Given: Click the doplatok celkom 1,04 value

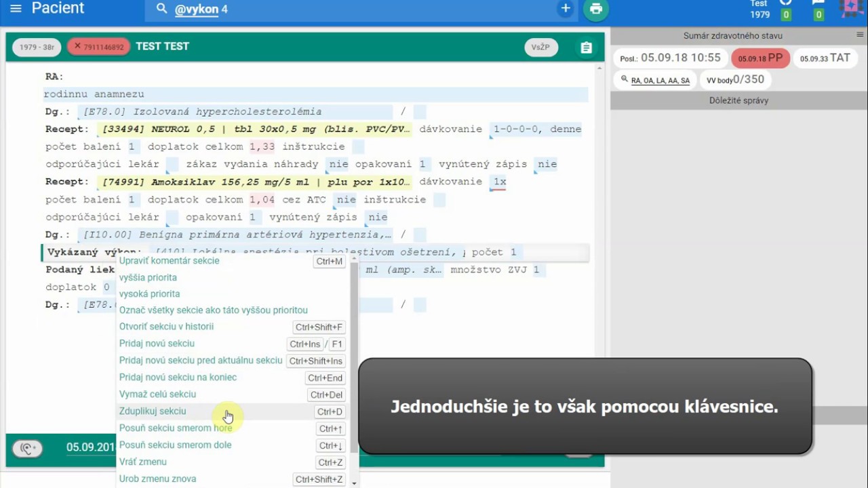Looking at the screenshot, I should coord(262,200).
